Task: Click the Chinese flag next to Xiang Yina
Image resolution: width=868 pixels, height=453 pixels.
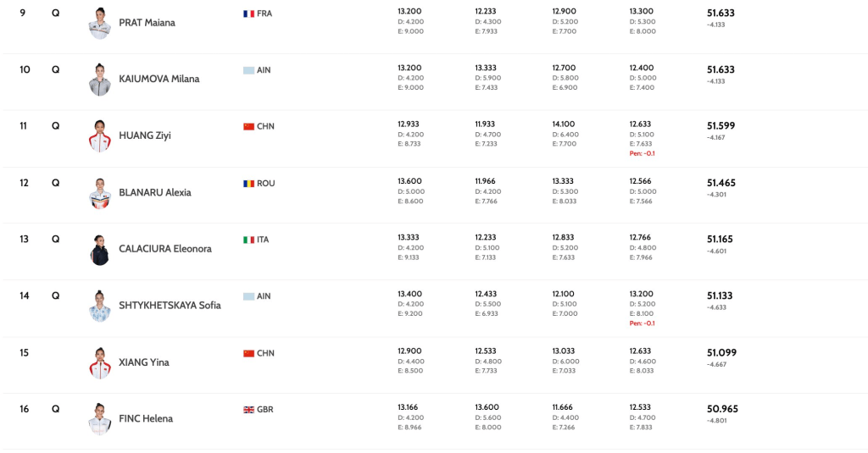Action: (x=248, y=353)
